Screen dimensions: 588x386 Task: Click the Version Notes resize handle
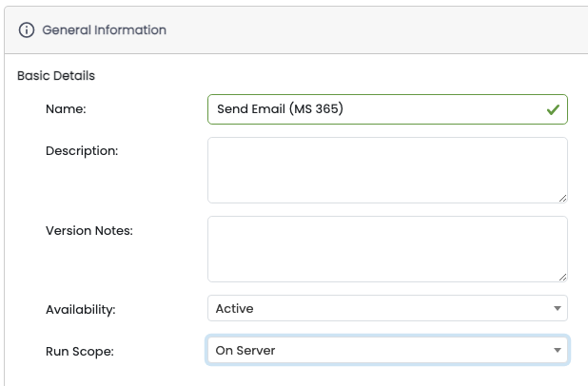562,277
